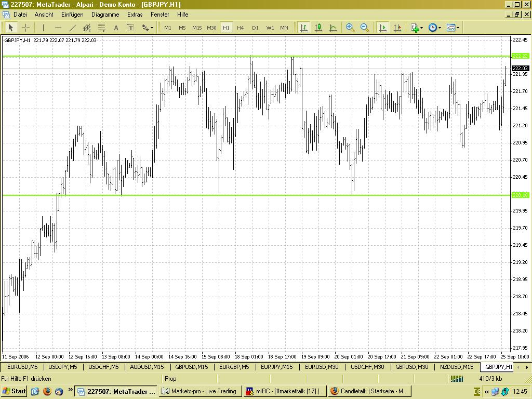Select the equidistant channel tool
532x399 pixels.
87,28
